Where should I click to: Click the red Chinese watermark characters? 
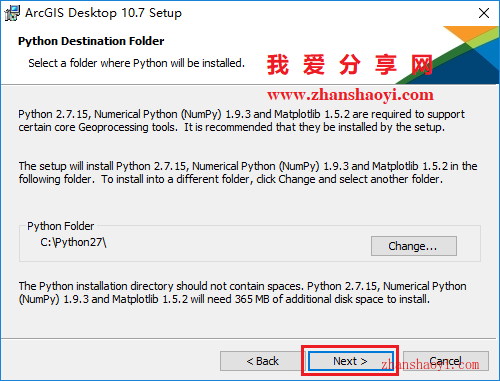click(350, 64)
